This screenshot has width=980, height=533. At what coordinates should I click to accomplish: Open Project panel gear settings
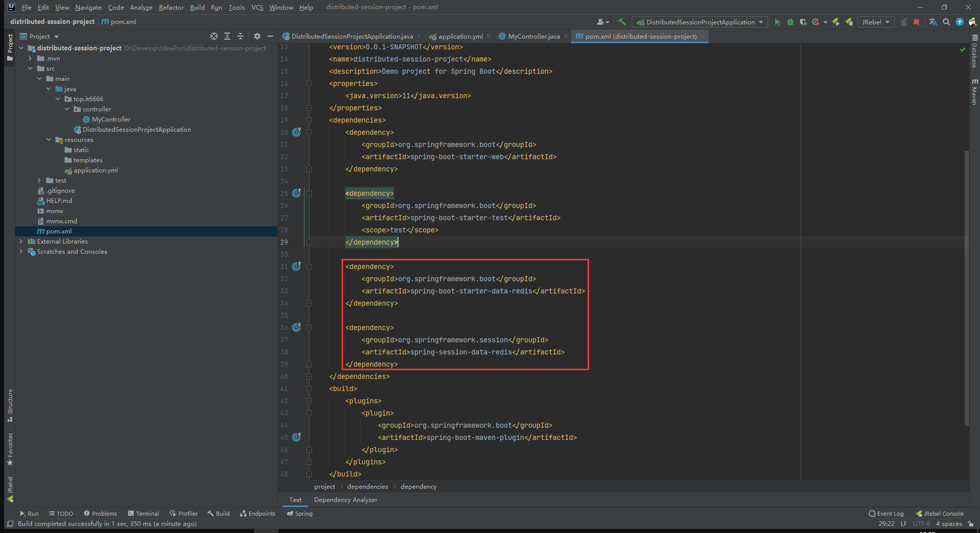pyautogui.click(x=257, y=36)
